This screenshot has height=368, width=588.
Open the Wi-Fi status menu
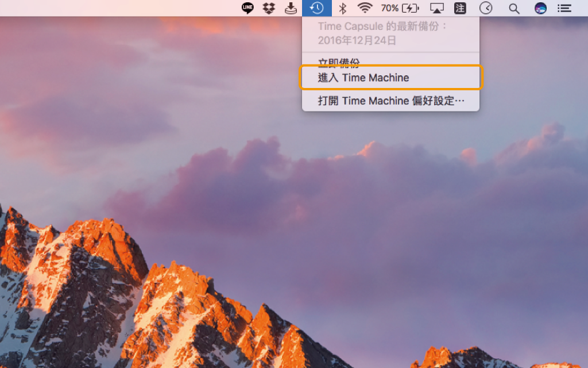pyautogui.click(x=366, y=8)
